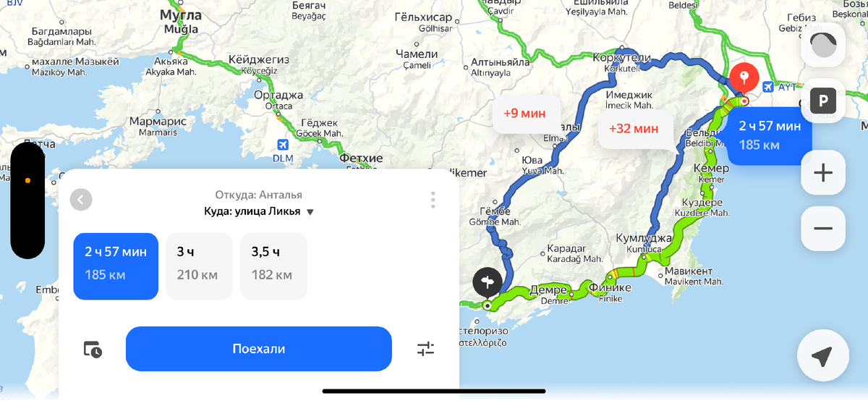This screenshot has width=868, height=401.
Task: Zoom in with the plus button
Action: 823,173
